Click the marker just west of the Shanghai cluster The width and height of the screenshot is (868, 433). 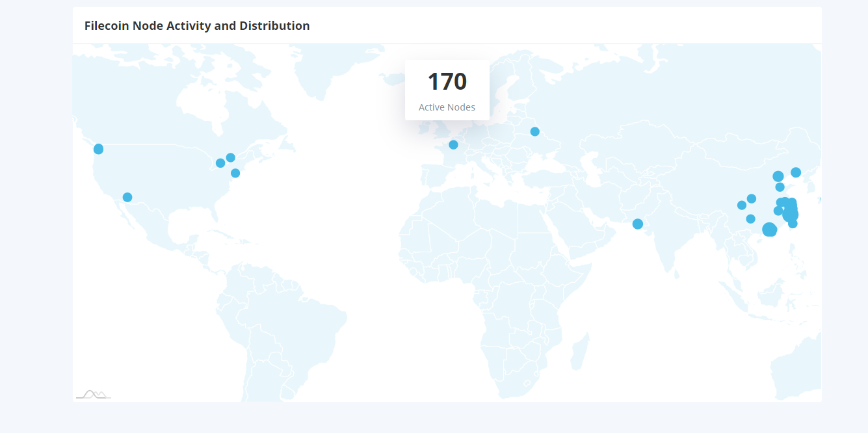click(x=778, y=211)
